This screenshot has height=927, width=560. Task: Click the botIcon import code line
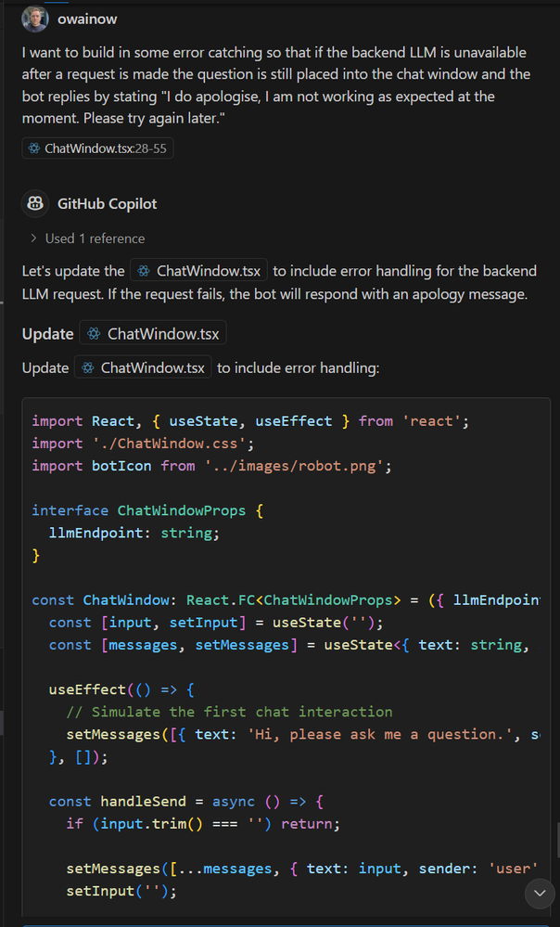click(212, 466)
